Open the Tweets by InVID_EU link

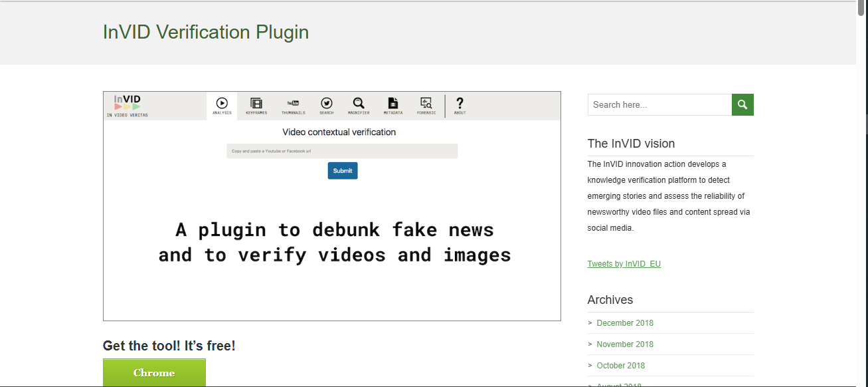[624, 264]
